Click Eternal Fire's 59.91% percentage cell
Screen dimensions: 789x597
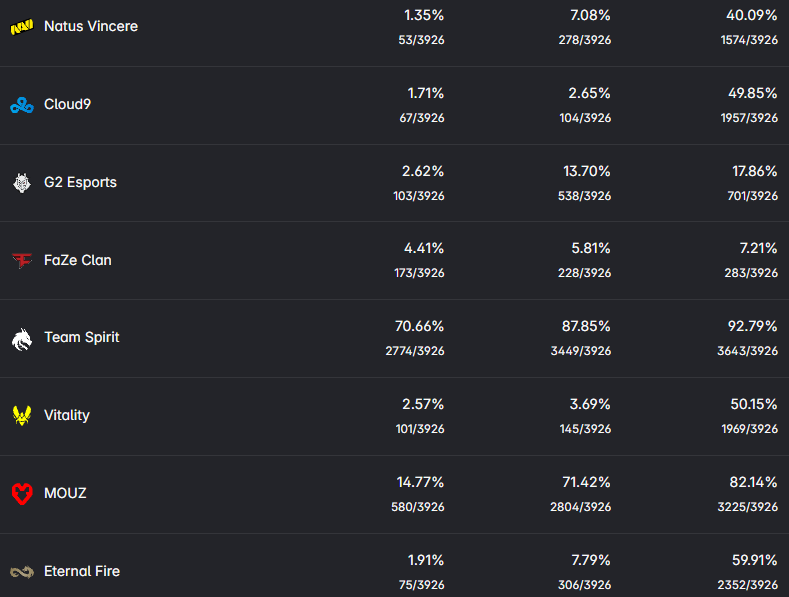[754, 560]
